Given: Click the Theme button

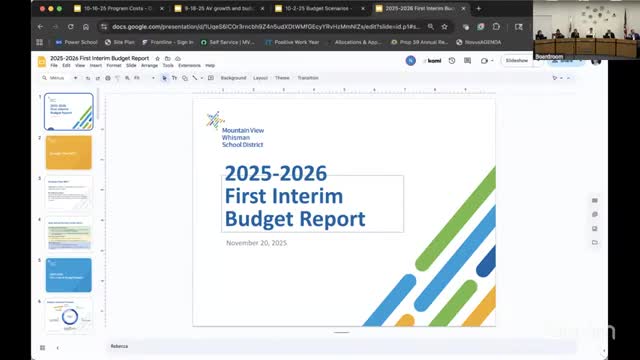Looking at the screenshot, I should click(x=282, y=78).
